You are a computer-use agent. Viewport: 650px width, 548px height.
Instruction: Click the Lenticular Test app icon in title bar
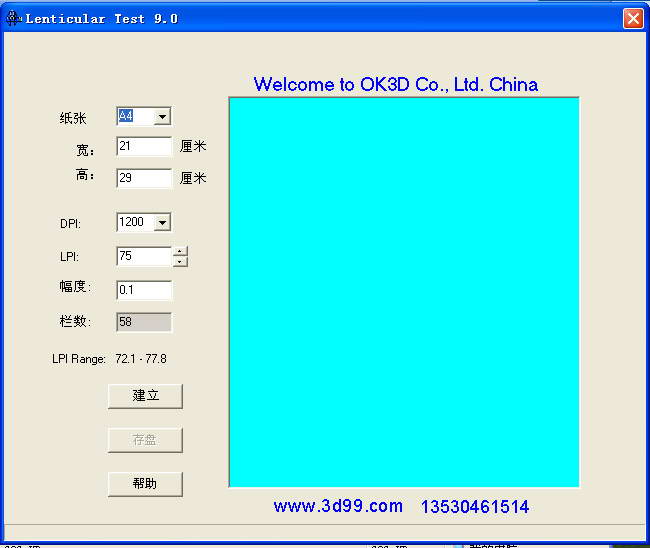click(13, 19)
